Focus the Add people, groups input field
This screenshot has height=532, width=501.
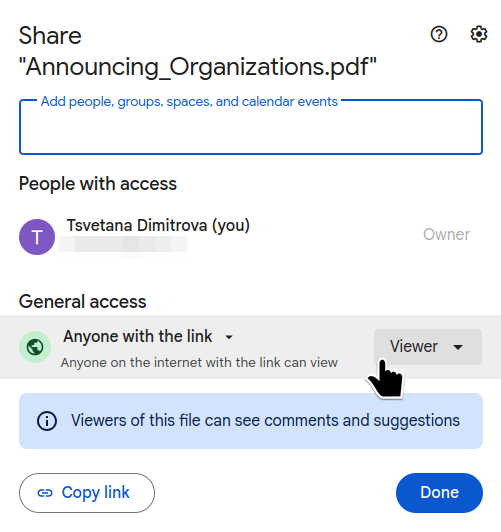251,127
